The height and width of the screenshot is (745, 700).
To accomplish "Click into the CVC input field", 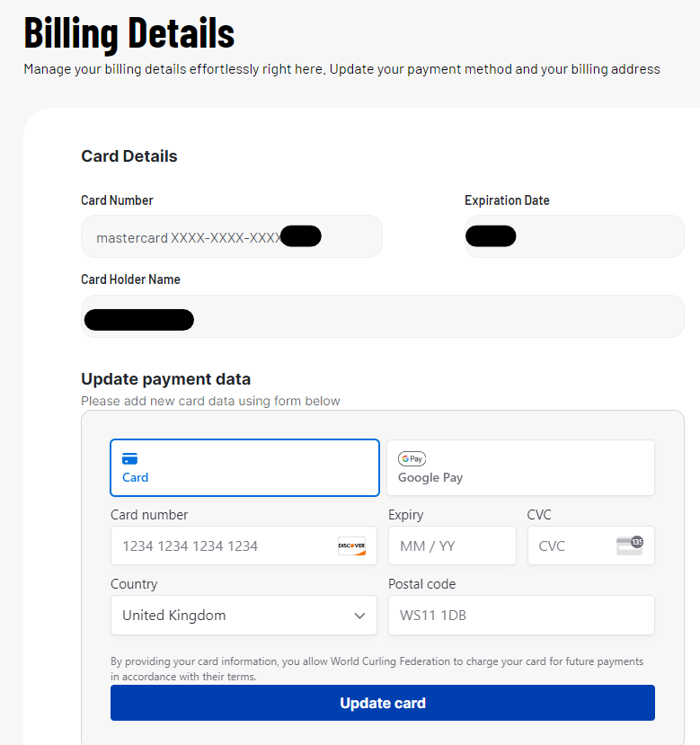I will pyautogui.click(x=572, y=545).
